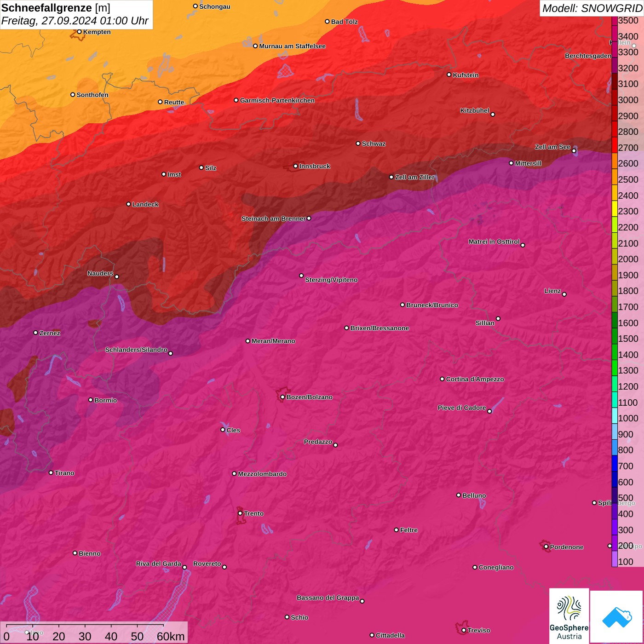
Task: Click the Trento city marker
Action: [240, 513]
